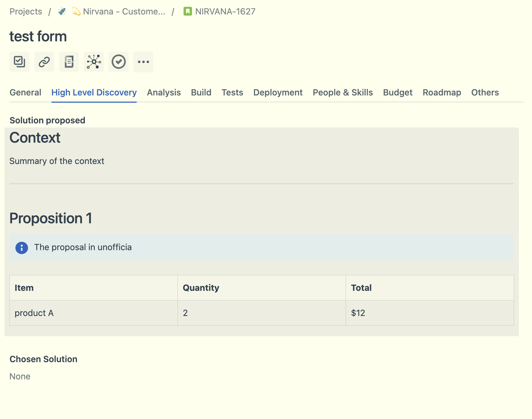Open the Analysis tab
Screen dimensions: 532x419
[164, 92]
